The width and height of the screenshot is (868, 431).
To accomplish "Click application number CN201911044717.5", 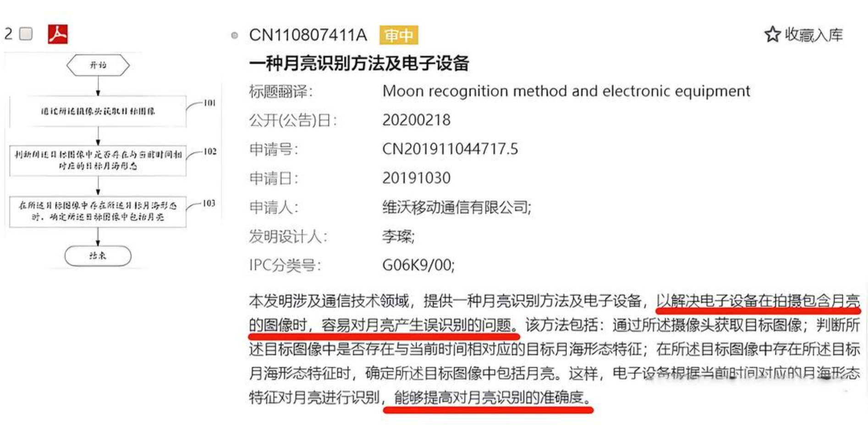I will (x=450, y=149).
